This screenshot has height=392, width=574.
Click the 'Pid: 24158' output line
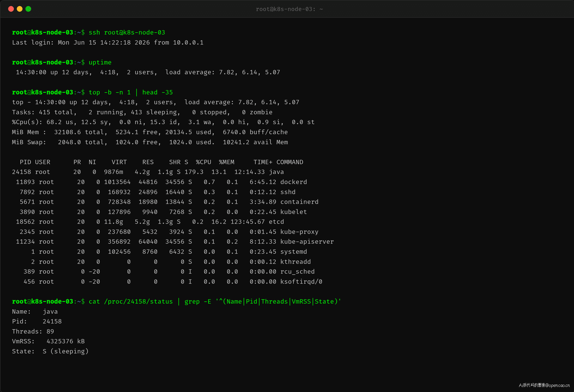point(37,321)
